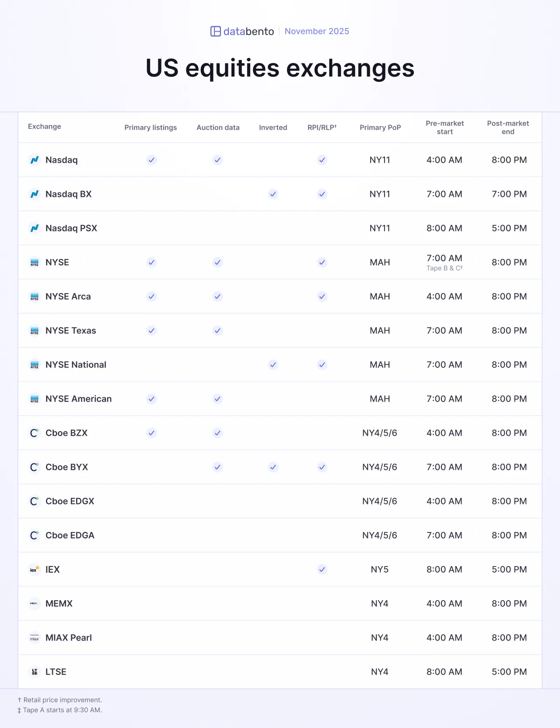Click the Databento logo icon

click(216, 31)
